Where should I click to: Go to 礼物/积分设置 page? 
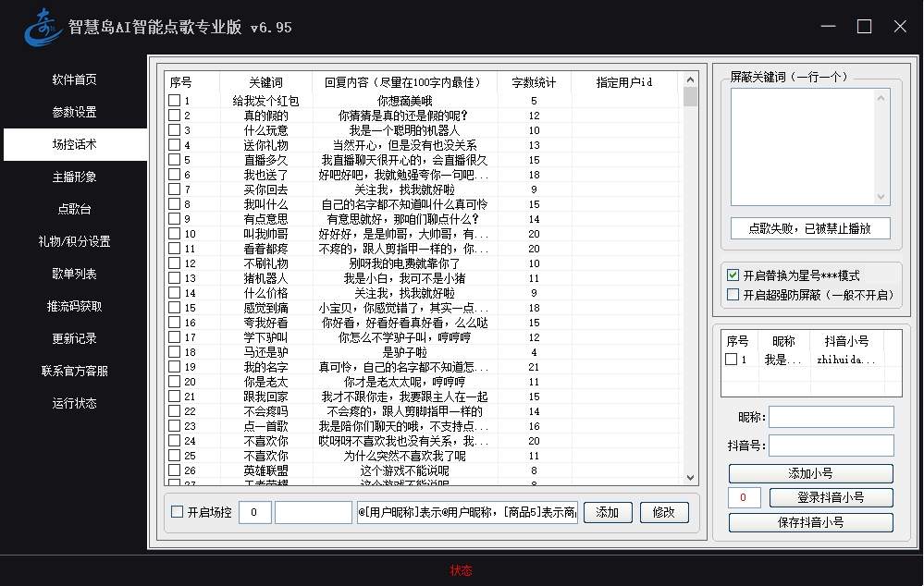[74, 241]
